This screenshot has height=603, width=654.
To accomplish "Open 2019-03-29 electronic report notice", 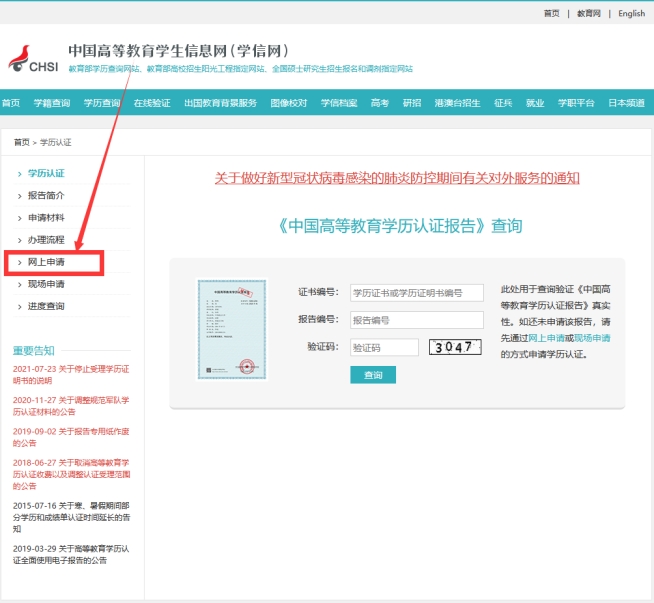I will coord(71,554).
